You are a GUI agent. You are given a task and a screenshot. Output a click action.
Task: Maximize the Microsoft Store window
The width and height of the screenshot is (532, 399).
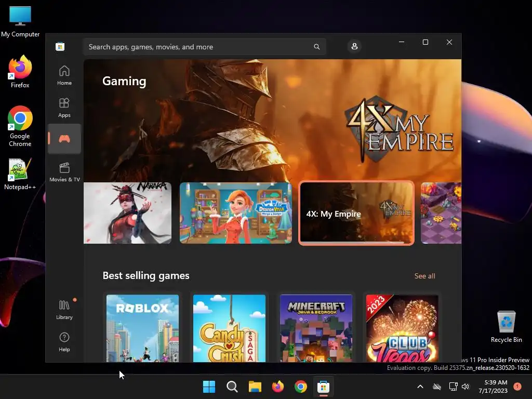click(x=425, y=42)
